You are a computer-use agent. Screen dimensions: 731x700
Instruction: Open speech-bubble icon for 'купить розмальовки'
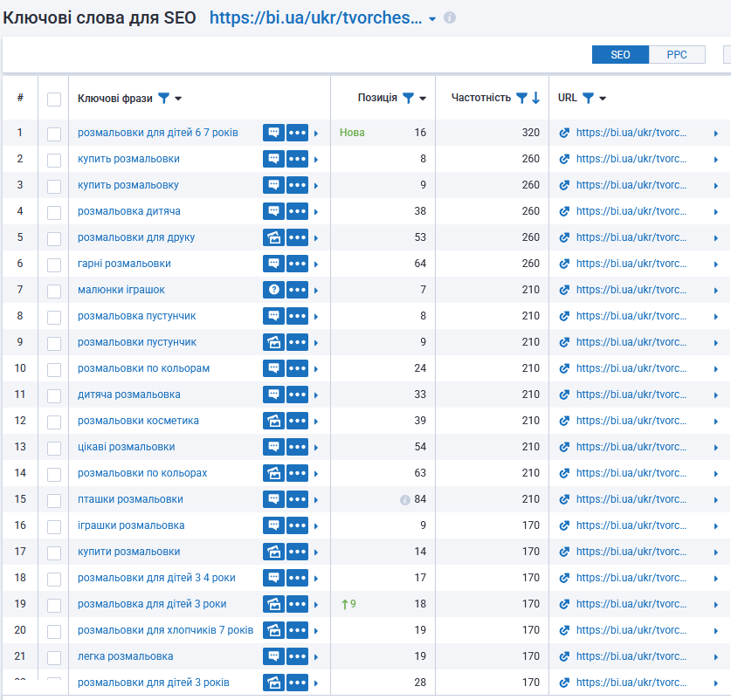tap(273, 159)
